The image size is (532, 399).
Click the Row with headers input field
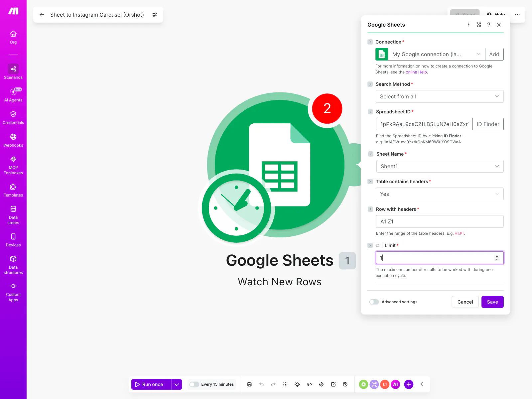point(440,221)
